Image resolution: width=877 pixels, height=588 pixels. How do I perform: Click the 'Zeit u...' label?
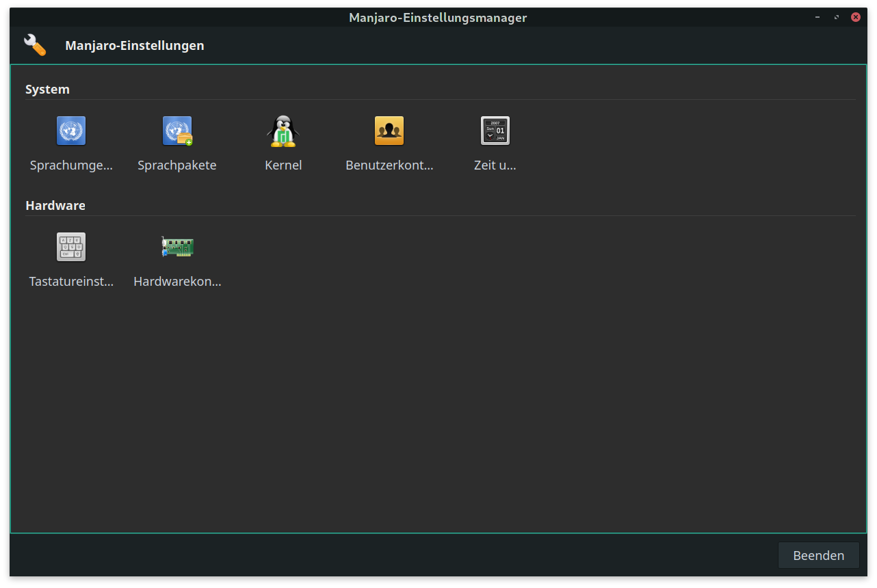pos(495,165)
